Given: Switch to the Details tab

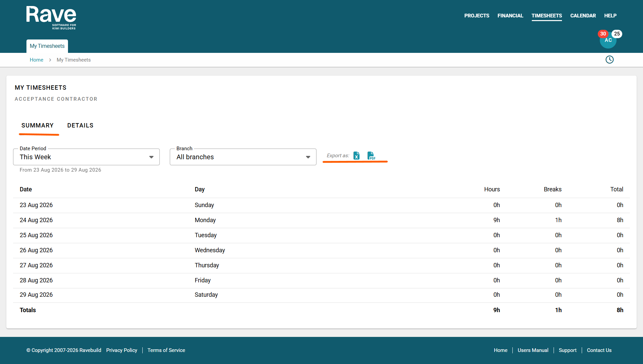Looking at the screenshot, I should (x=80, y=125).
